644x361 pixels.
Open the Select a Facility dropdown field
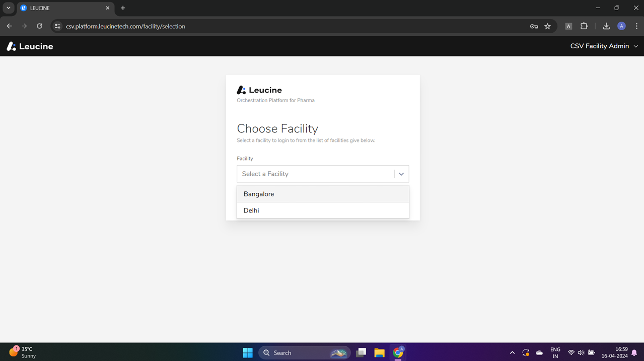click(323, 174)
